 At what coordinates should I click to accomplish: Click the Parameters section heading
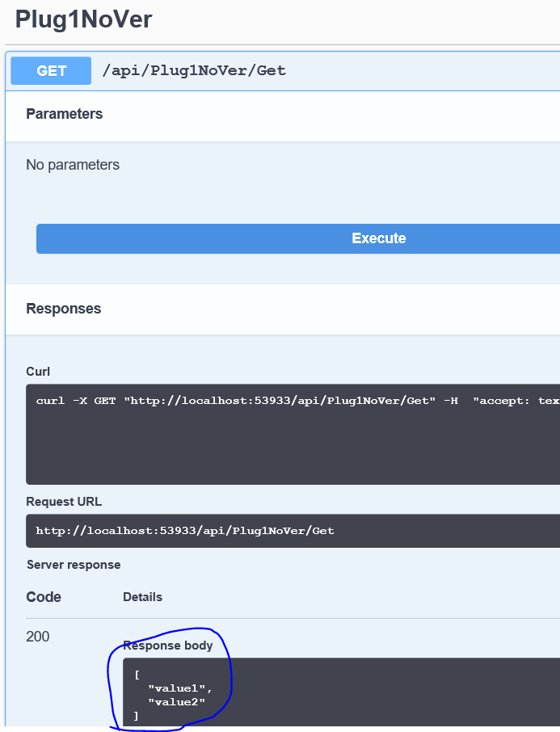point(65,114)
